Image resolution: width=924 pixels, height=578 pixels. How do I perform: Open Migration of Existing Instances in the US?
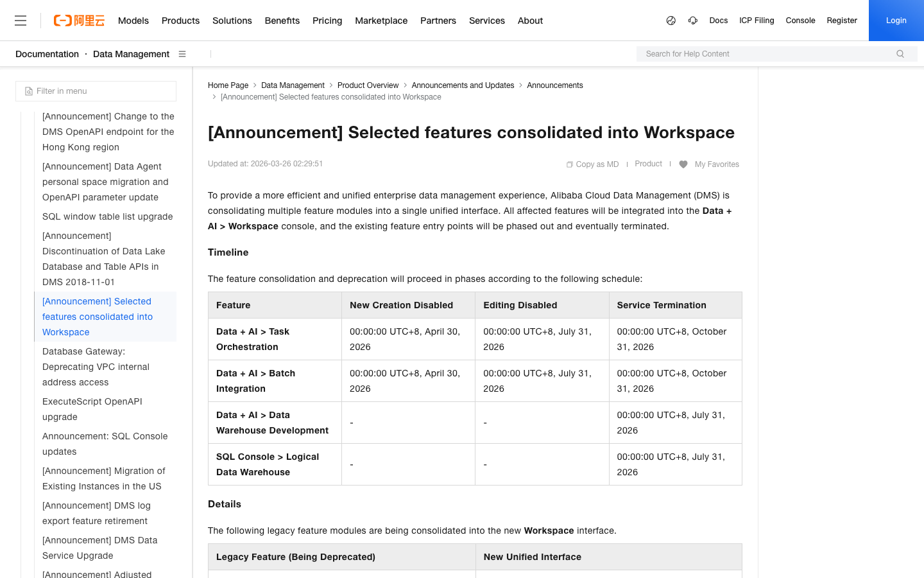click(x=103, y=478)
